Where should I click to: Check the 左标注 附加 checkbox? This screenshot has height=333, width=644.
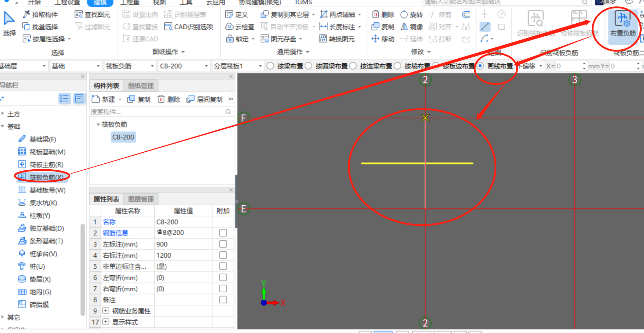[x=223, y=244]
